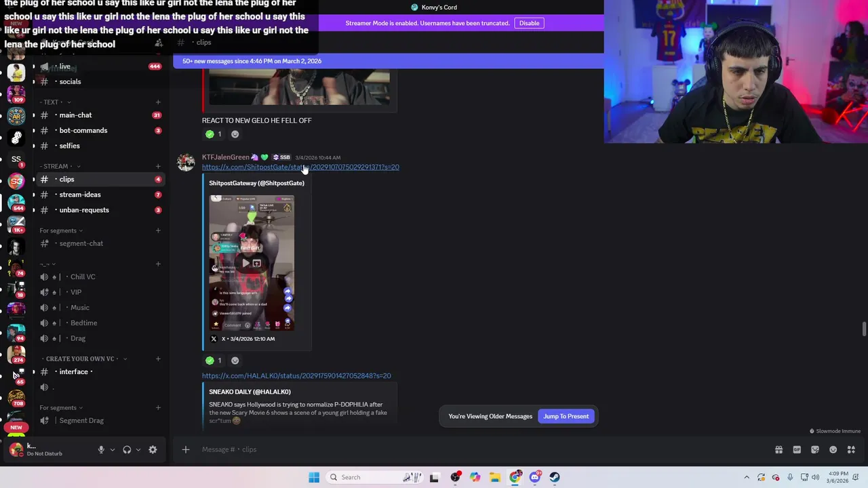This screenshot has height=488, width=868.
Task: Open the taskbar volume icon
Action: pos(815,477)
